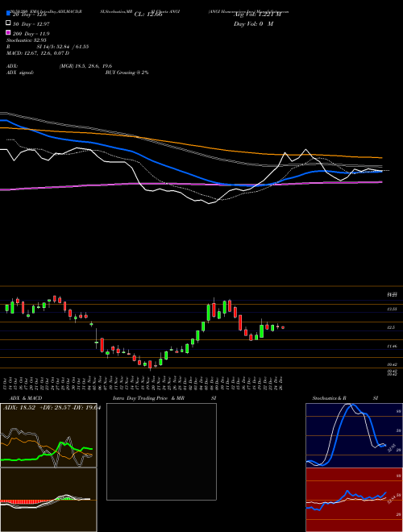Click the 'Stochastics: 32.93' reading
Viewport: 403px width, 532px height.
click(x=26, y=40)
